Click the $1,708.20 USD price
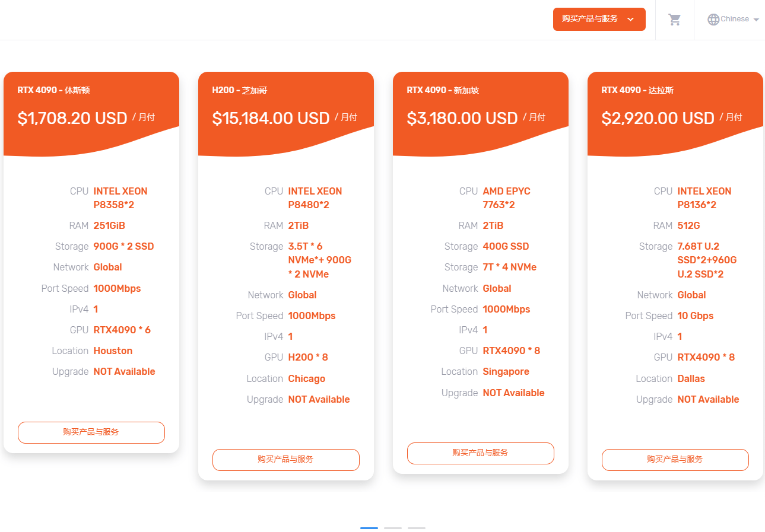765x532 pixels. (72, 118)
